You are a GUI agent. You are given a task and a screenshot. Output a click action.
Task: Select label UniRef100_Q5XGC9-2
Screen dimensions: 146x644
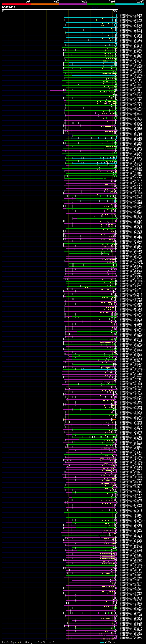132,263
